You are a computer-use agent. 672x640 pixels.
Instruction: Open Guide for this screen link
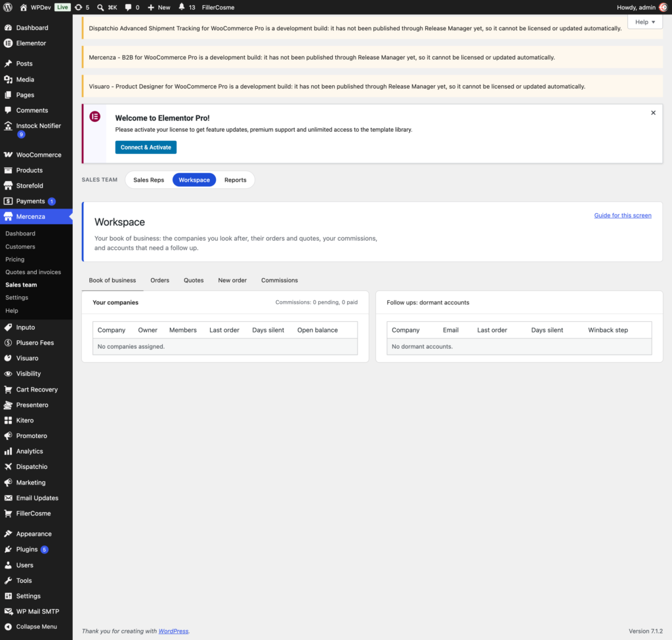(623, 216)
